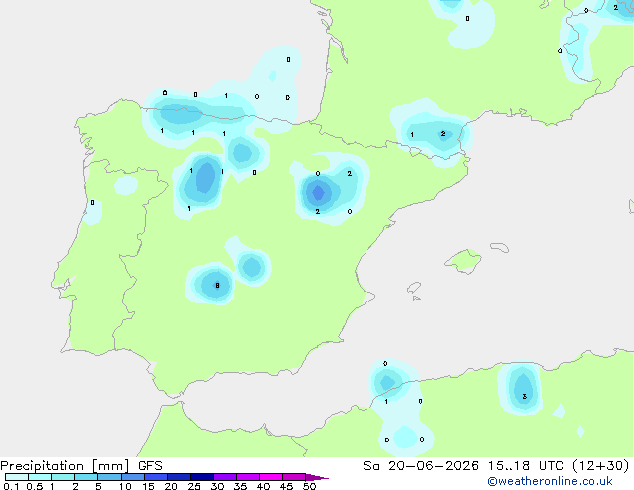The width and height of the screenshot is (634, 490).
Task: Click the legend's purple overflow arrow tip
Action: pos(317,477)
